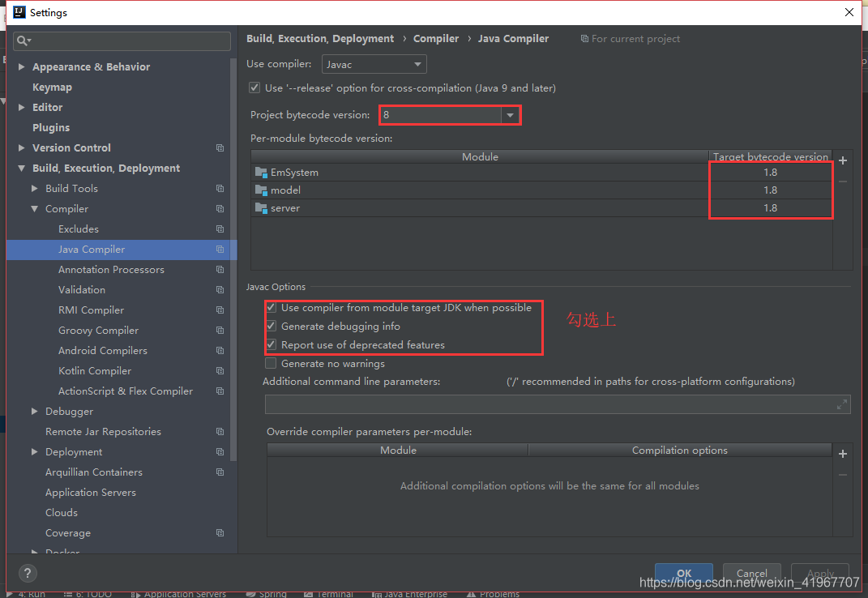The height and width of the screenshot is (598, 868).
Task: Click project-level icon beside Compiler
Action: tap(220, 209)
